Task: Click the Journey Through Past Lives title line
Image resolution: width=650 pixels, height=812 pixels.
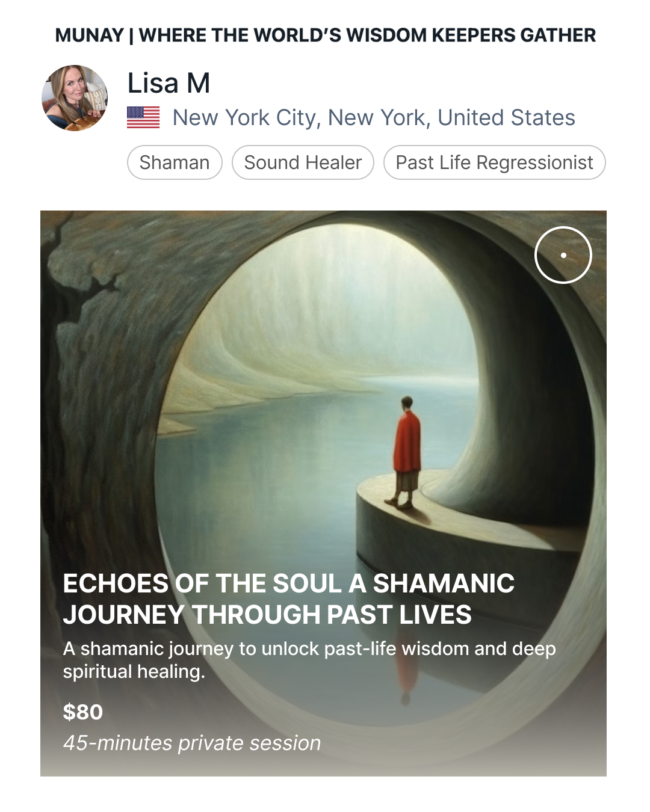Action: click(x=267, y=615)
